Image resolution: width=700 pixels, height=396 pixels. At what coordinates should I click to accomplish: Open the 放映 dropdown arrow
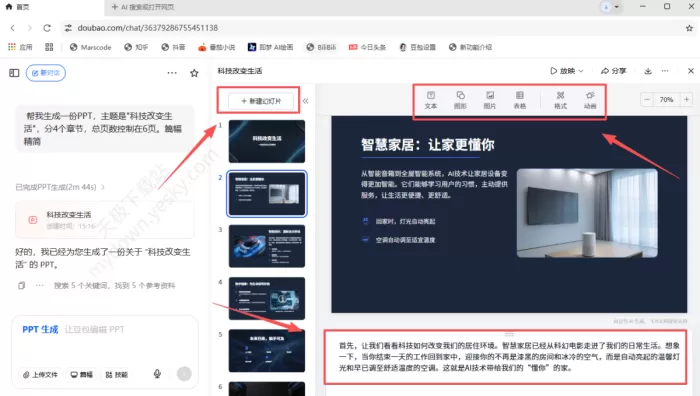click(x=581, y=71)
